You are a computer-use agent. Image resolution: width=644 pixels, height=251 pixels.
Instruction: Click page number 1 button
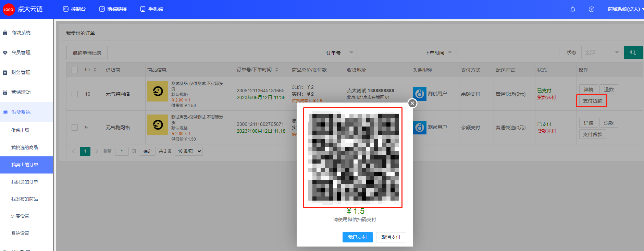point(85,151)
